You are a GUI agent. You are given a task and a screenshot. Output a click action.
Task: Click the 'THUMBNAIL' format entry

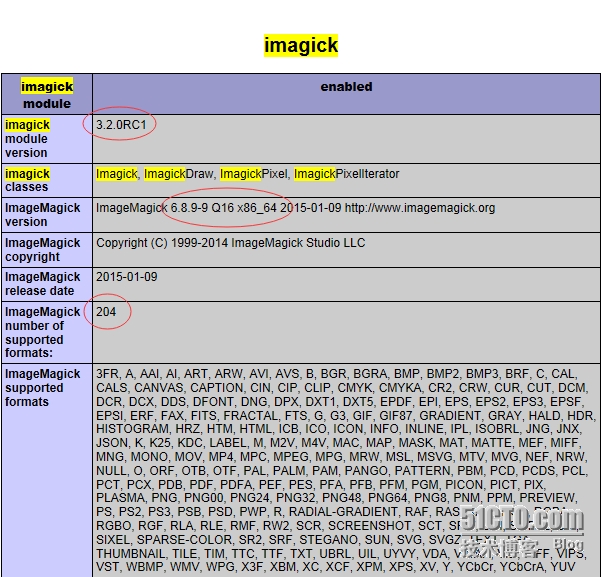(130, 554)
